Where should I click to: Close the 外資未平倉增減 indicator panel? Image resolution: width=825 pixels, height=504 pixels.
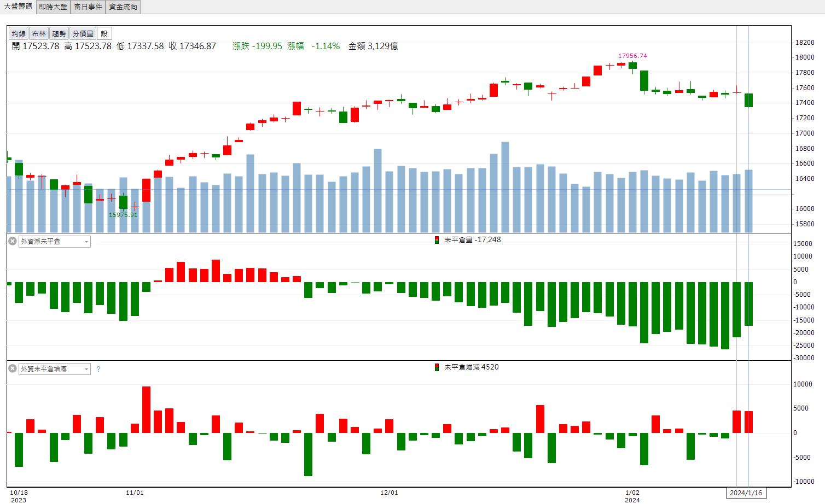[12, 369]
